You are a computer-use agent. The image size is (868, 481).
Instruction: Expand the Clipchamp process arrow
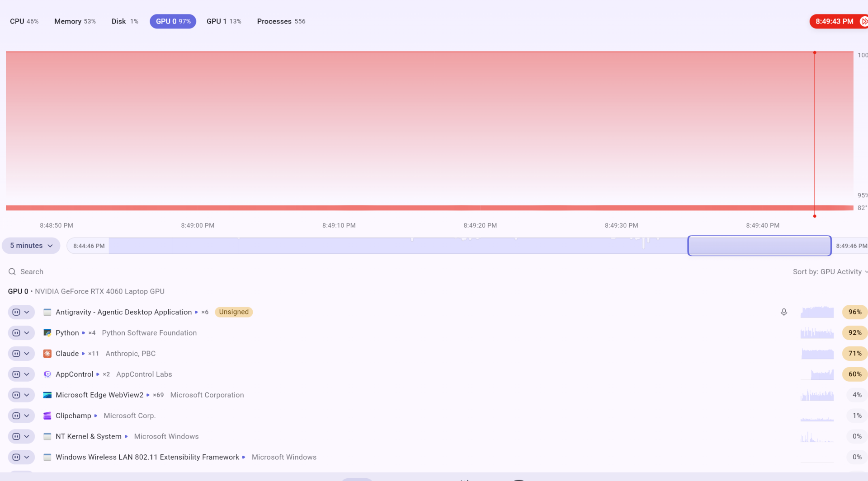(96, 416)
